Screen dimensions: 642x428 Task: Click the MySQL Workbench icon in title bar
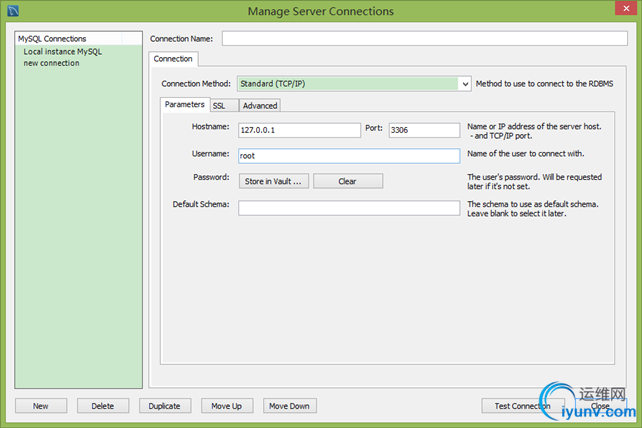point(13,11)
